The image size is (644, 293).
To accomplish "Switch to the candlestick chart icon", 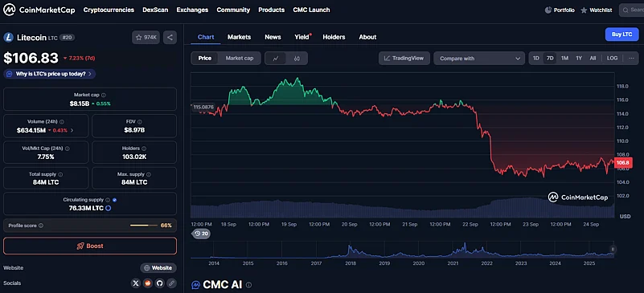I will tap(297, 58).
